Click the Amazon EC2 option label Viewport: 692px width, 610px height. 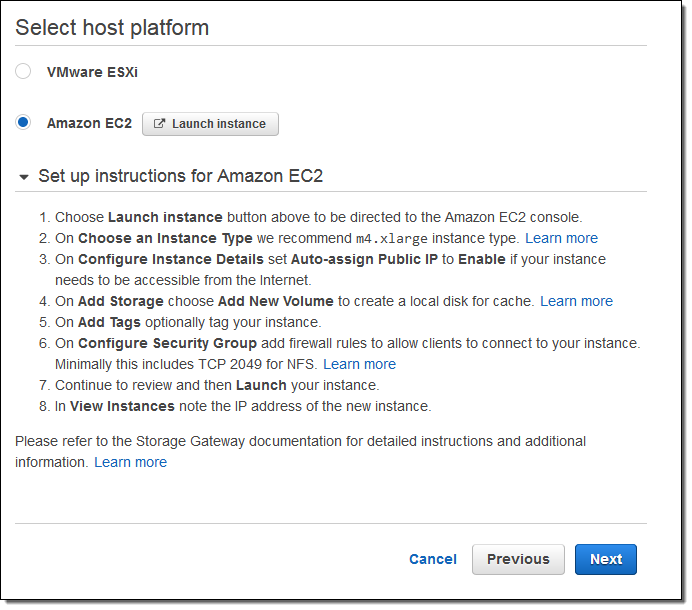[x=89, y=123]
